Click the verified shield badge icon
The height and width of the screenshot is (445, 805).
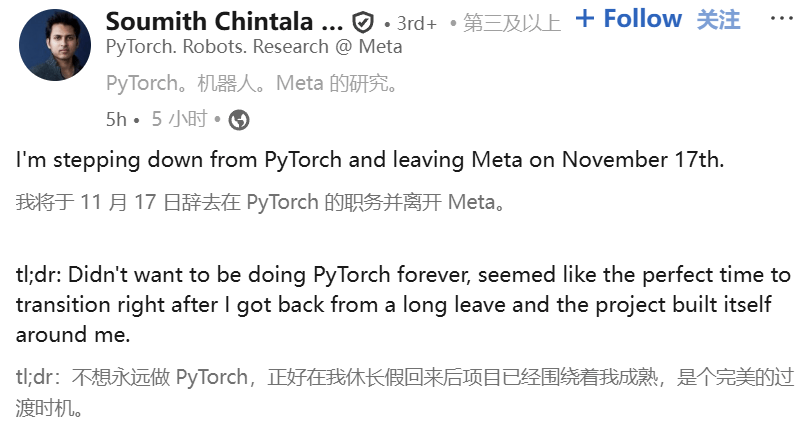[x=363, y=22]
